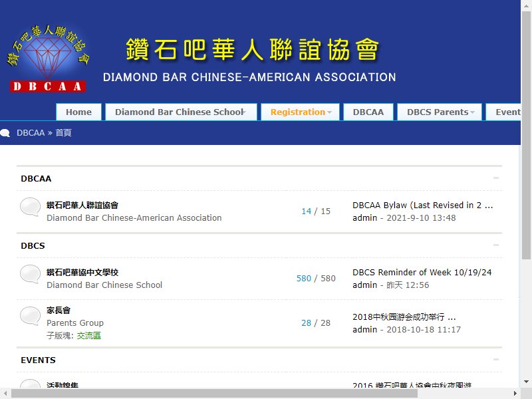
Task: Click the horizontal scrollbar thumb
Action: tap(214, 394)
